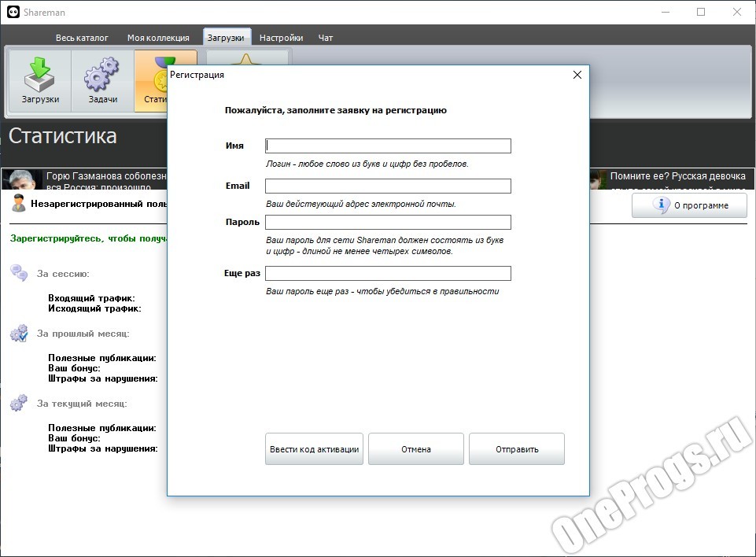
Task: Open the Задачи gears icon
Action: (103, 81)
